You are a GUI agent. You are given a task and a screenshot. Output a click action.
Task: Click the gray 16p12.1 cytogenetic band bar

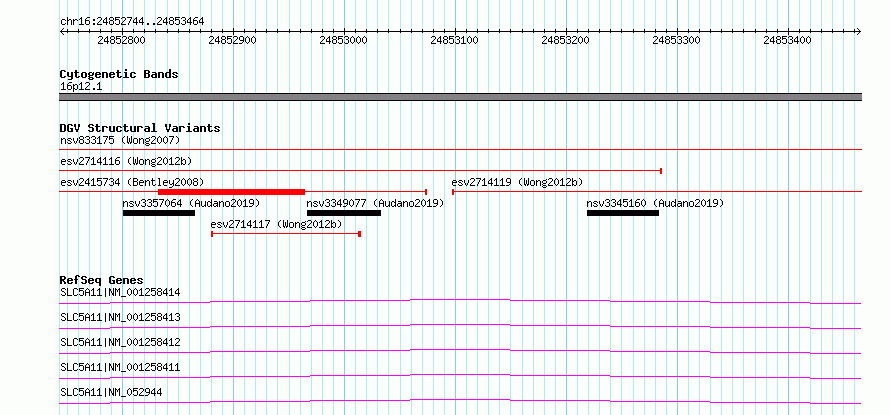460,97
